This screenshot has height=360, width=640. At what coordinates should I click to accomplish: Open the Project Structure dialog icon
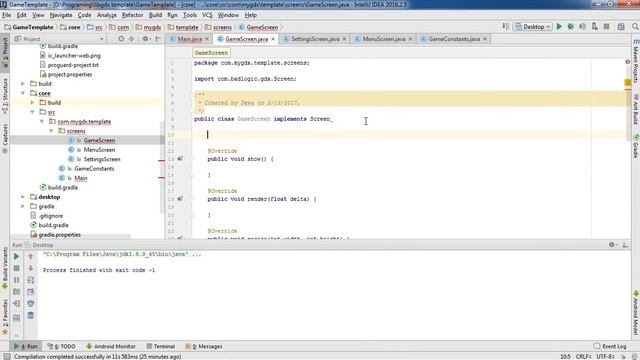point(621,27)
